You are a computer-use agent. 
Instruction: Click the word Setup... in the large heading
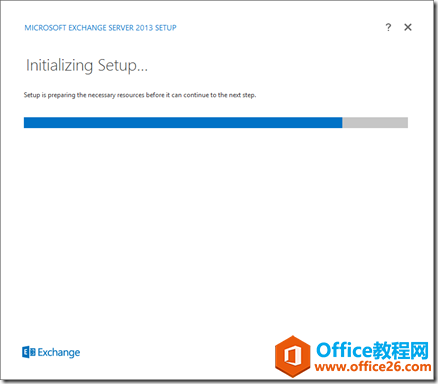[123, 66]
